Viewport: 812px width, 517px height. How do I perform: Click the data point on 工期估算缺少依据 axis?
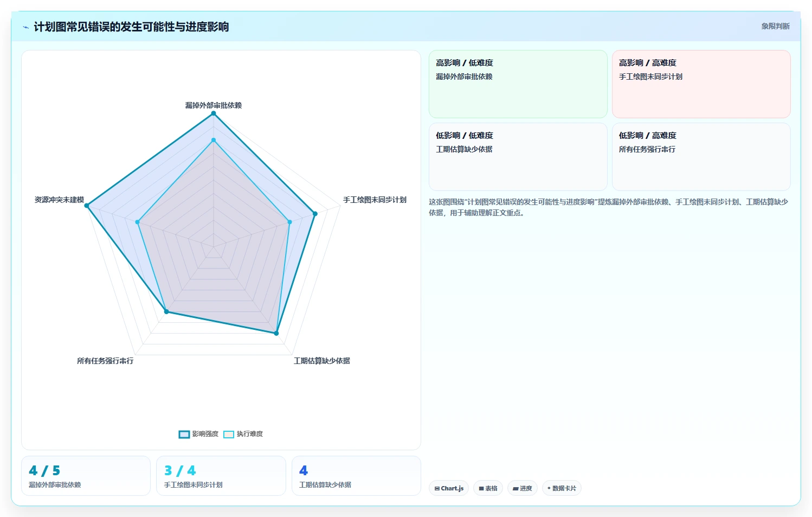click(x=276, y=333)
